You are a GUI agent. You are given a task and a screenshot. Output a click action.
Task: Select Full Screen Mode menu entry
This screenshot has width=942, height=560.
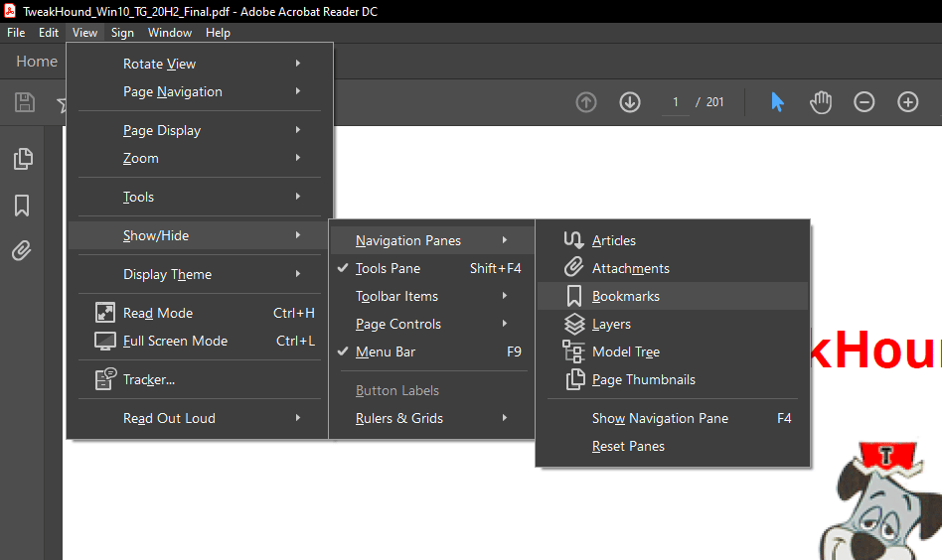coord(200,341)
